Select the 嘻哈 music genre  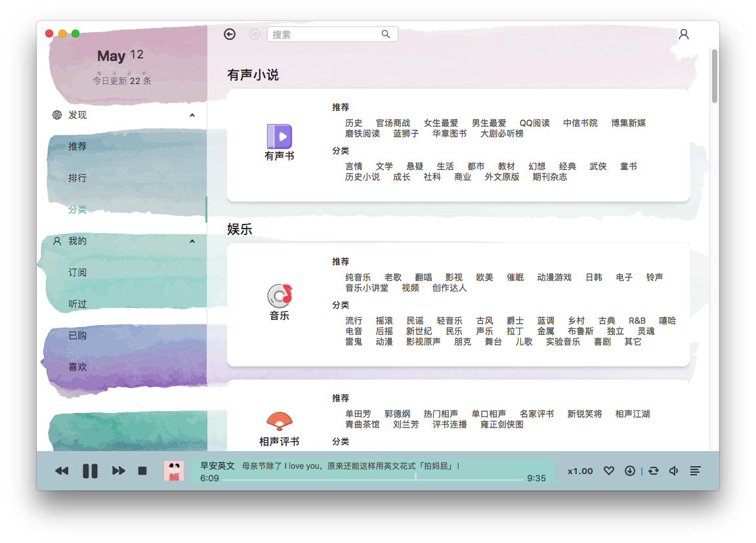click(667, 320)
